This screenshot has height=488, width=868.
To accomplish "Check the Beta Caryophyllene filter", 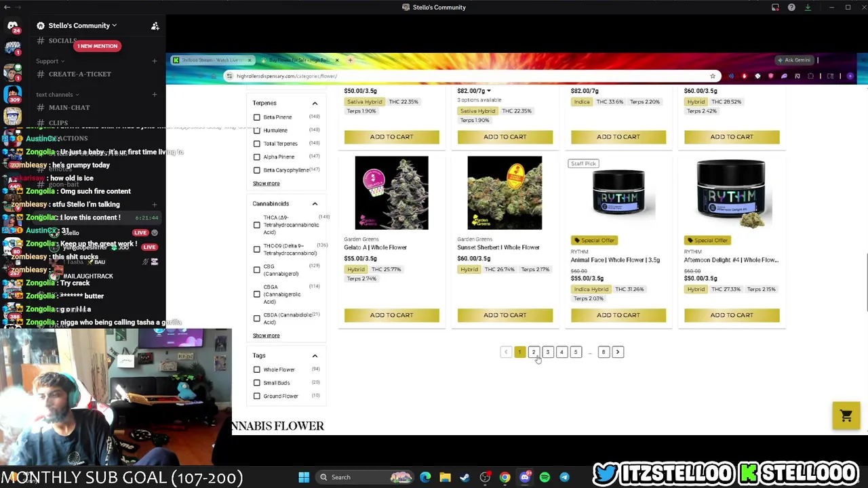I will [256, 170].
